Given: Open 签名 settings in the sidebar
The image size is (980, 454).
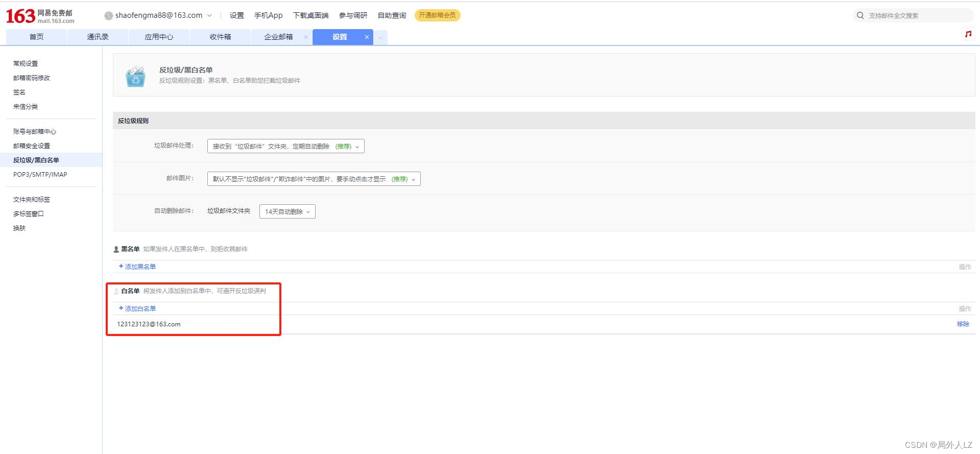Looking at the screenshot, I should [x=19, y=92].
